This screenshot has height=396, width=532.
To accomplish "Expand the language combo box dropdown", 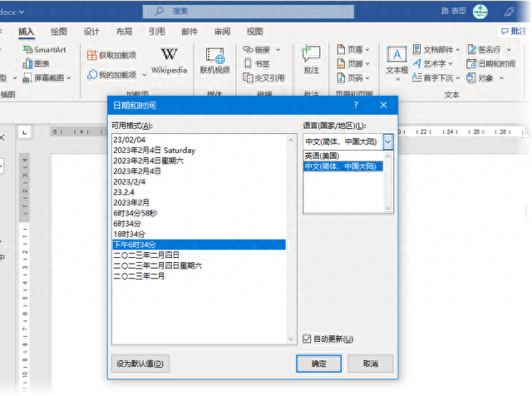I will (388, 141).
